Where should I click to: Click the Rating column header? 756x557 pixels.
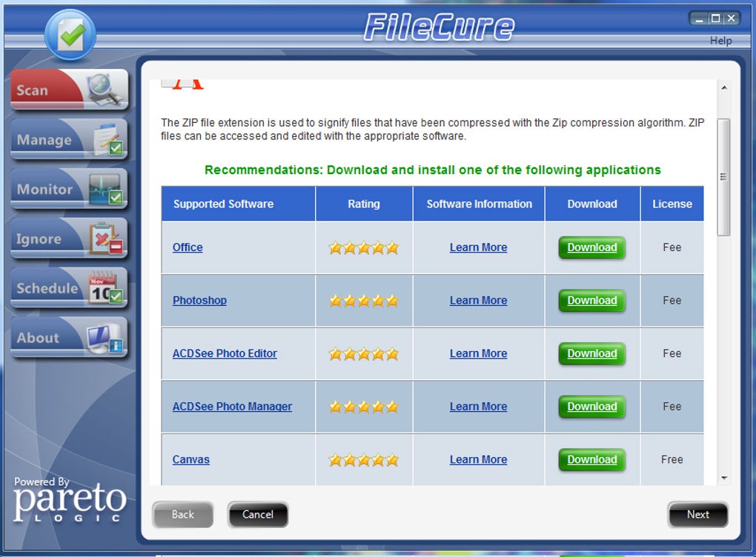(x=364, y=204)
